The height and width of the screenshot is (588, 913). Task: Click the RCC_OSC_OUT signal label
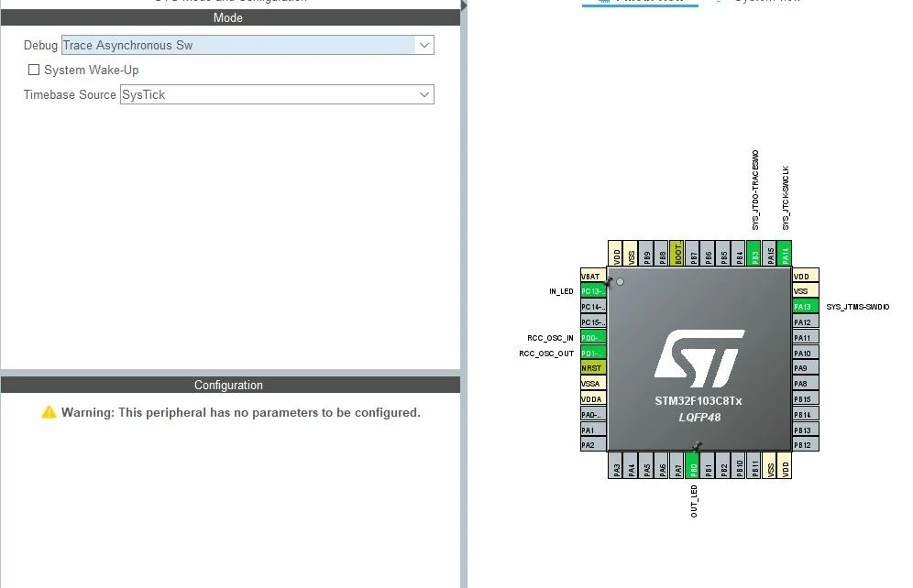[x=546, y=354]
